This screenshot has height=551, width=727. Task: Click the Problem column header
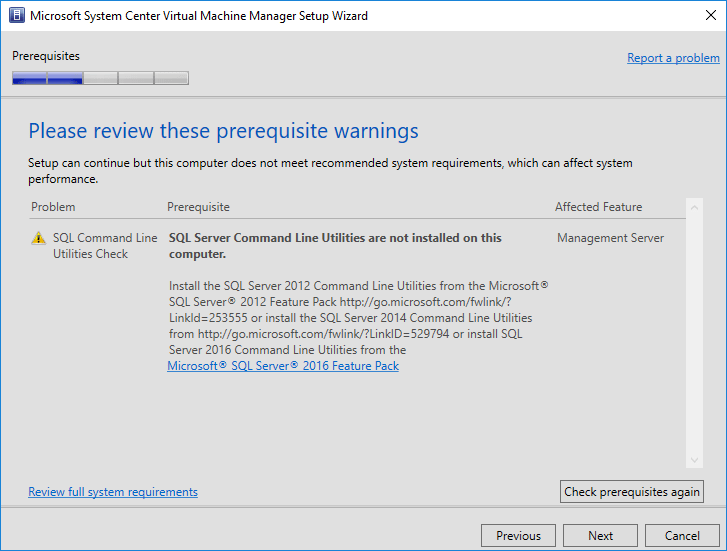tap(53, 207)
